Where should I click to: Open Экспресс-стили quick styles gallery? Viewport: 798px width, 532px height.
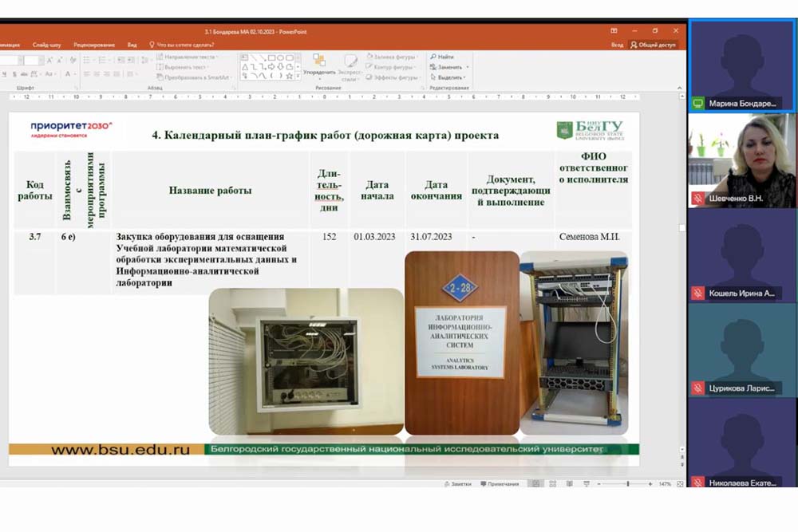tap(350, 66)
